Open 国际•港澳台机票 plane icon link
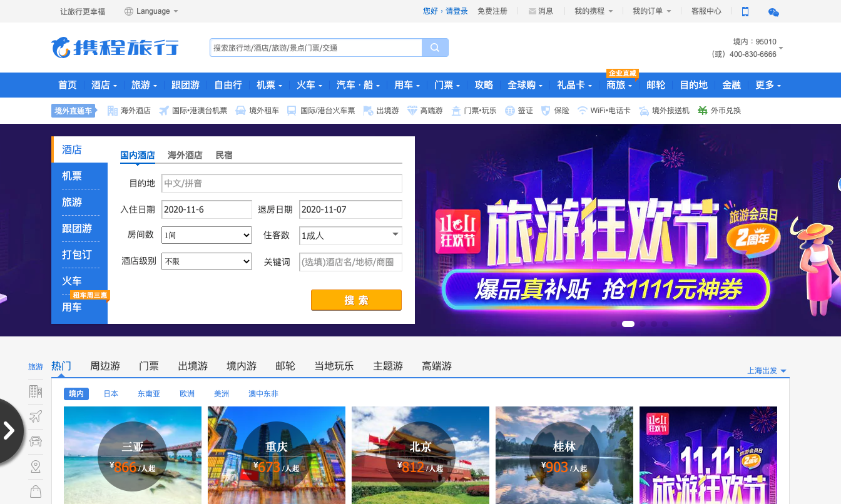 click(x=193, y=111)
